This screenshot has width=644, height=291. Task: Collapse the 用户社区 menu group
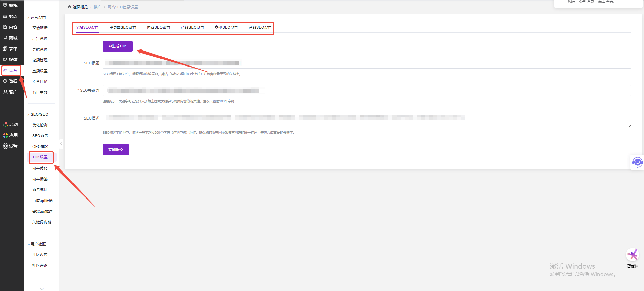[29, 244]
